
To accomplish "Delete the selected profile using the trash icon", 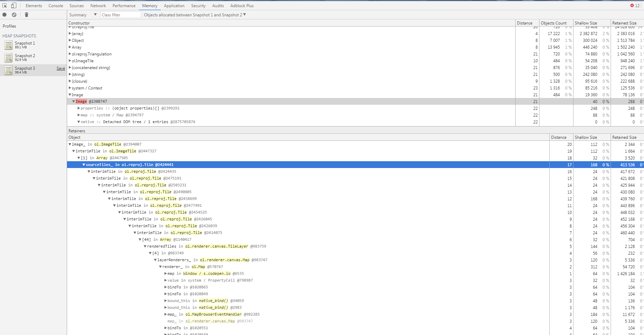I will point(26,15).
